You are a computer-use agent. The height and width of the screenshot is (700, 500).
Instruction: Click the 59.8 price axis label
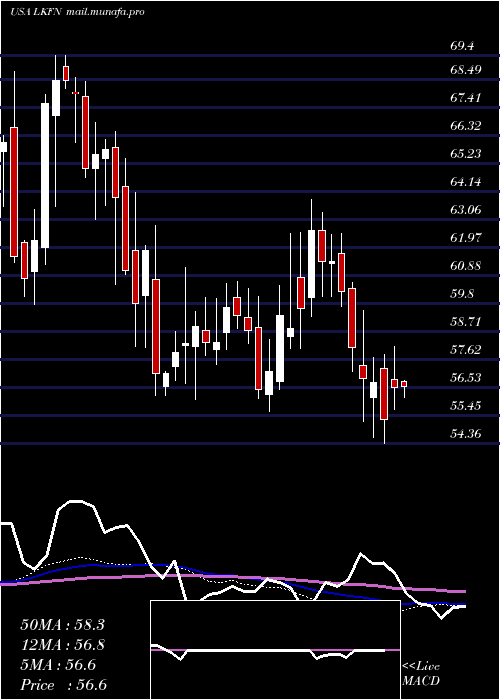point(462,294)
